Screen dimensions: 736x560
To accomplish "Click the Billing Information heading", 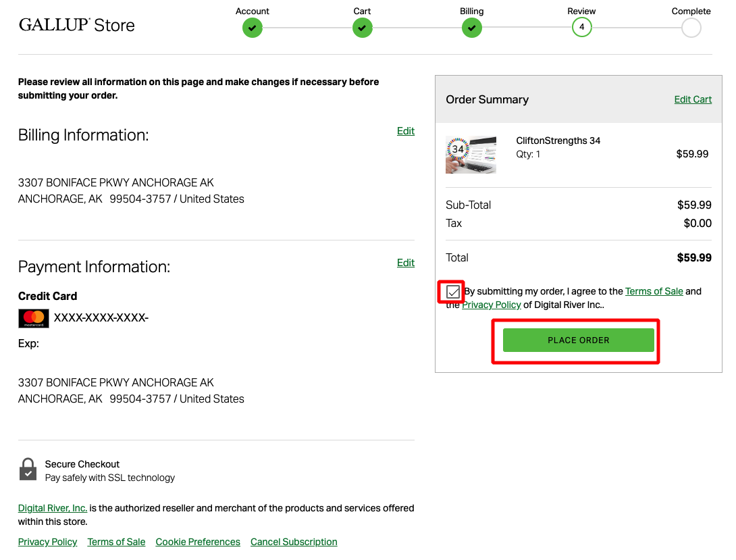I will (83, 135).
